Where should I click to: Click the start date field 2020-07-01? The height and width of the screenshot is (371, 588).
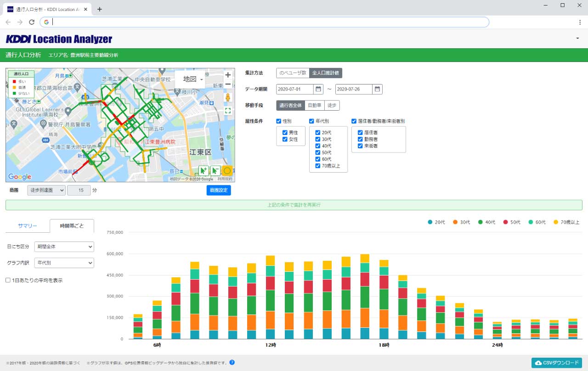pyautogui.click(x=295, y=89)
